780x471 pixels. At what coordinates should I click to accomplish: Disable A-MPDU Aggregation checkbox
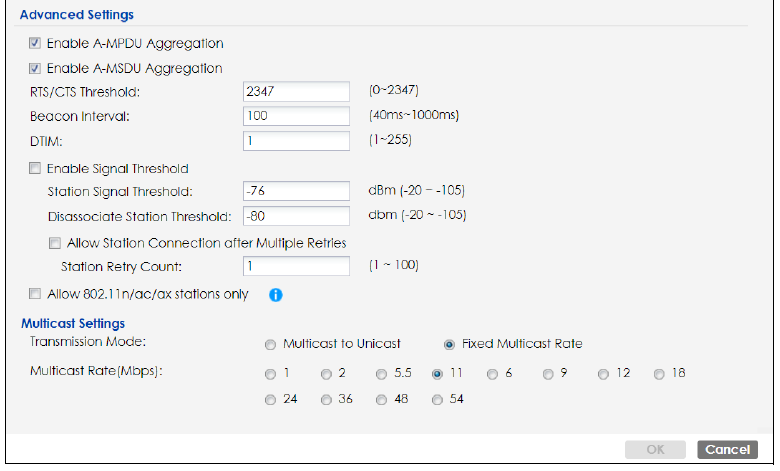[x=36, y=44]
